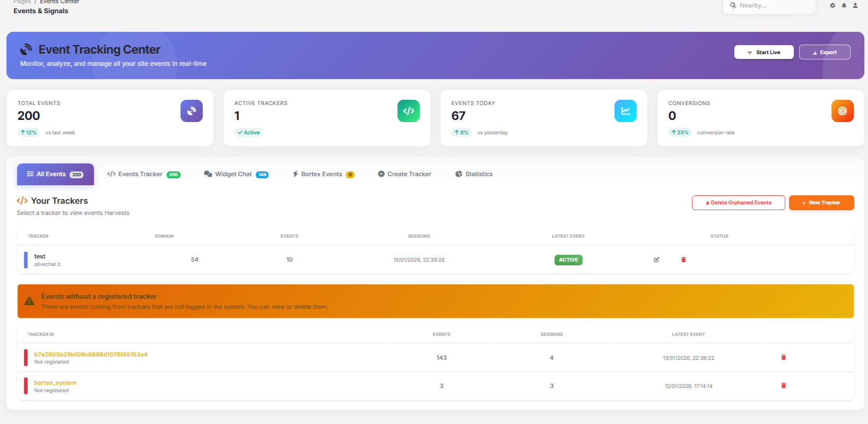
Task: Delete orphaned tracker b7a2905b via trash icon
Action: [x=783, y=358]
